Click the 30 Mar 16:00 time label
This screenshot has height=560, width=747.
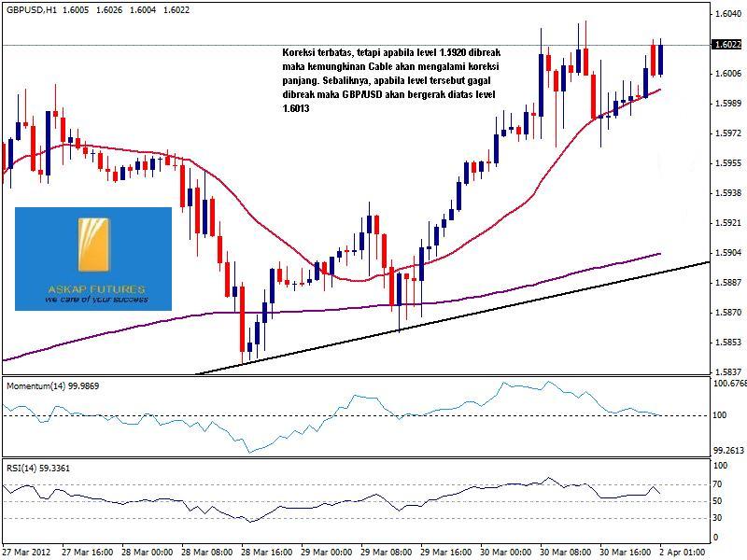pyautogui.click(x=624, y=553)
